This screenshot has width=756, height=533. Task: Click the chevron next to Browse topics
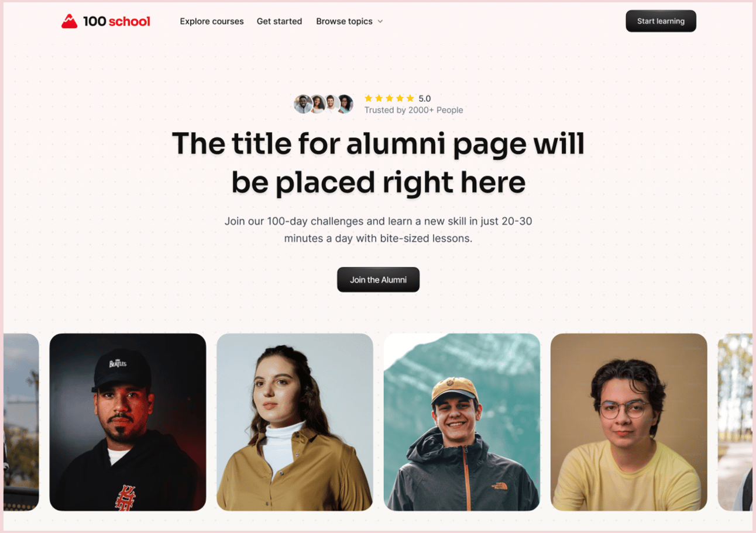(x=380, y=22)
